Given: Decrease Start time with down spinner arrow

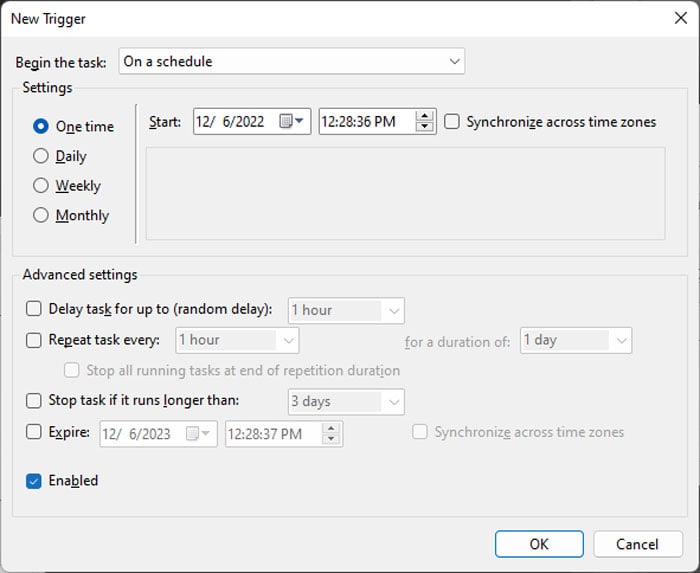Looking at the screenshot, I should (x=424, y=127).
